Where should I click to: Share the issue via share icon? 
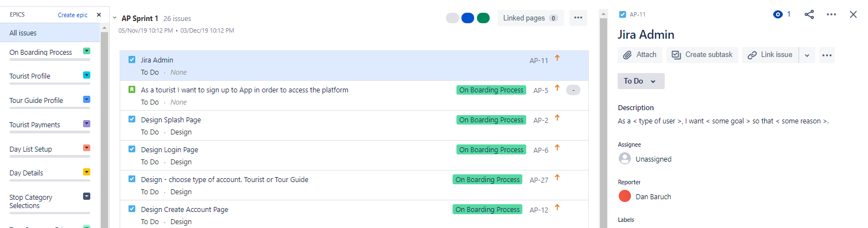point(809,14)
